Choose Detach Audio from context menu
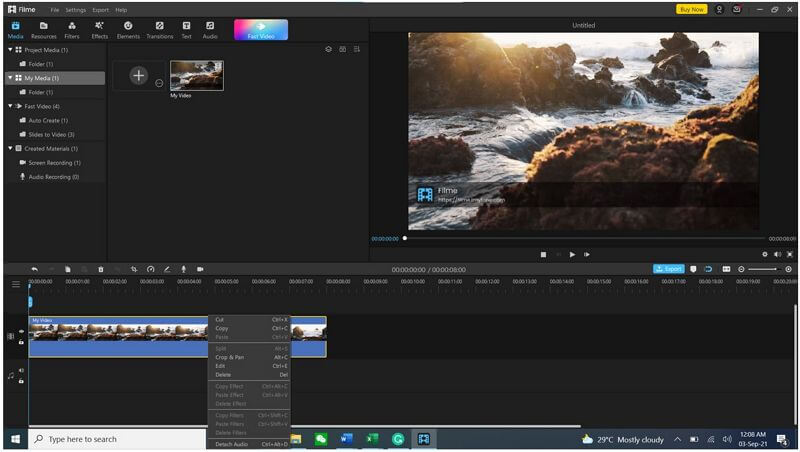The width and height of the screenshot is (800, 452). 251,444
